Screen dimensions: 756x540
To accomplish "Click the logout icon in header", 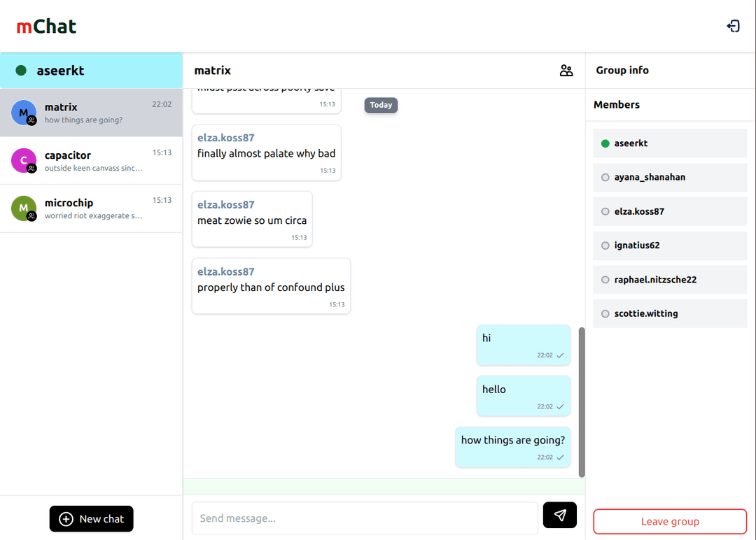I will coord(733,27).
